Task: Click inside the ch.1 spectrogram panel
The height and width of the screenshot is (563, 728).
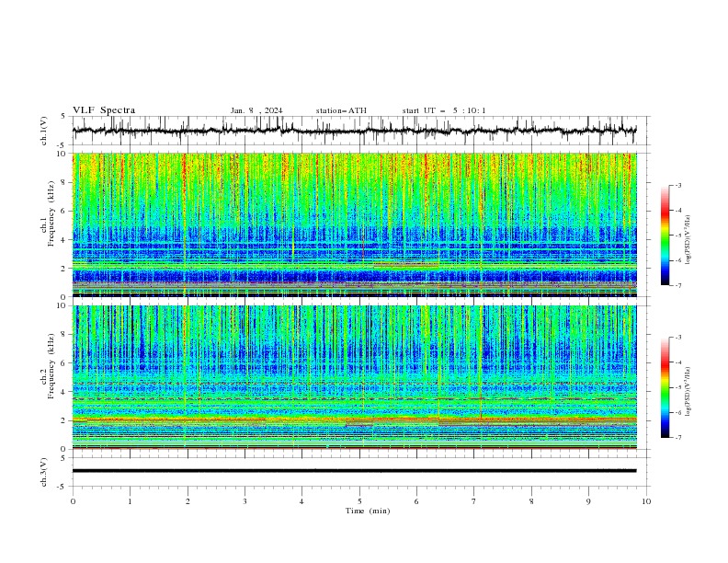Action: (354, 224)
